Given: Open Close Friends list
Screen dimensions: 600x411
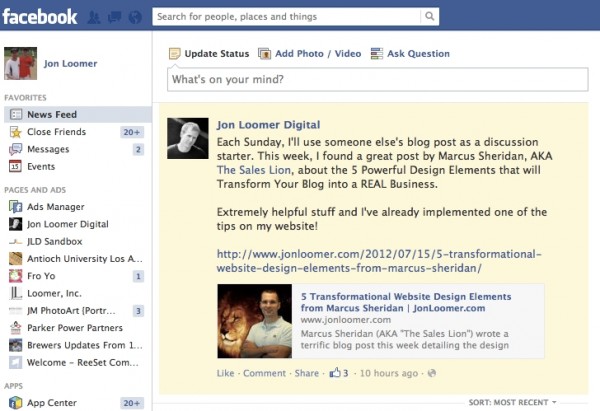Looking at the screenshot, I should point(57,132).
